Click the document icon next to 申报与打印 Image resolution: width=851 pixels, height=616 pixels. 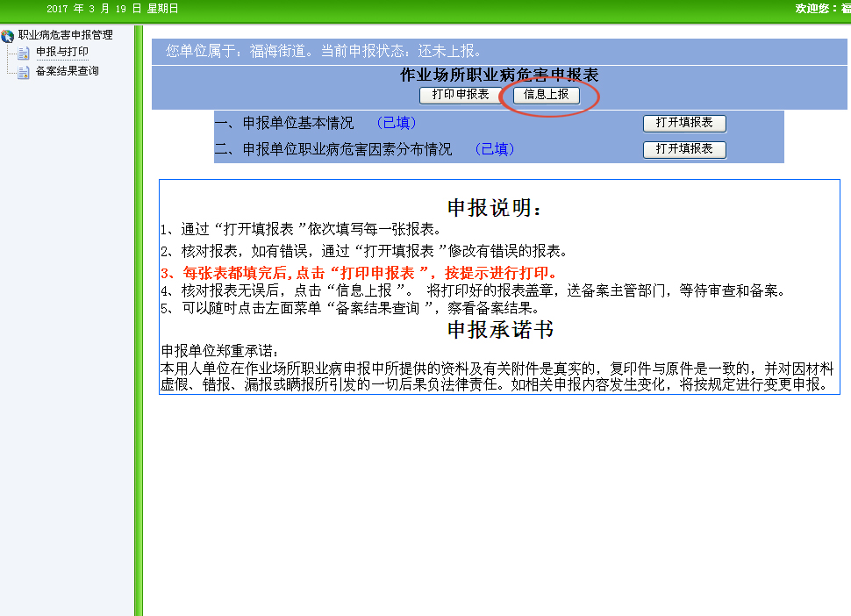pos(24,54)
